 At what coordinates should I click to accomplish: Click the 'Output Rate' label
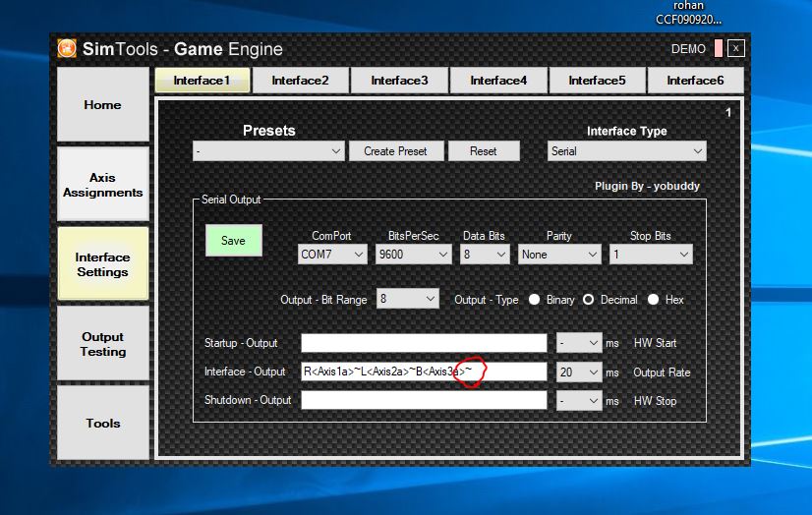coord(662,372)
